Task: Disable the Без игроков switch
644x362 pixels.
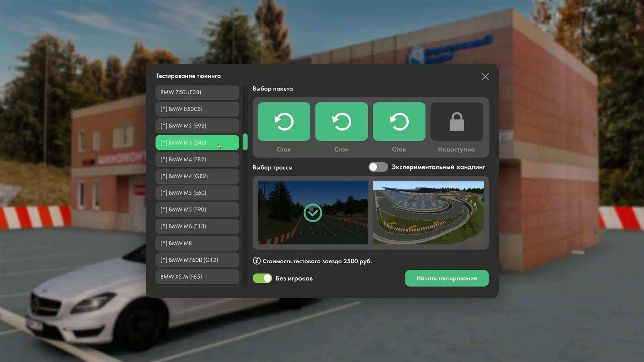Action: click(262, 278)
